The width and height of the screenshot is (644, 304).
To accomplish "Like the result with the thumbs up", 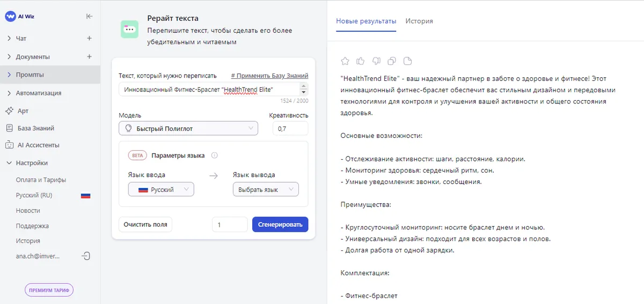I will tap(361, 61).
